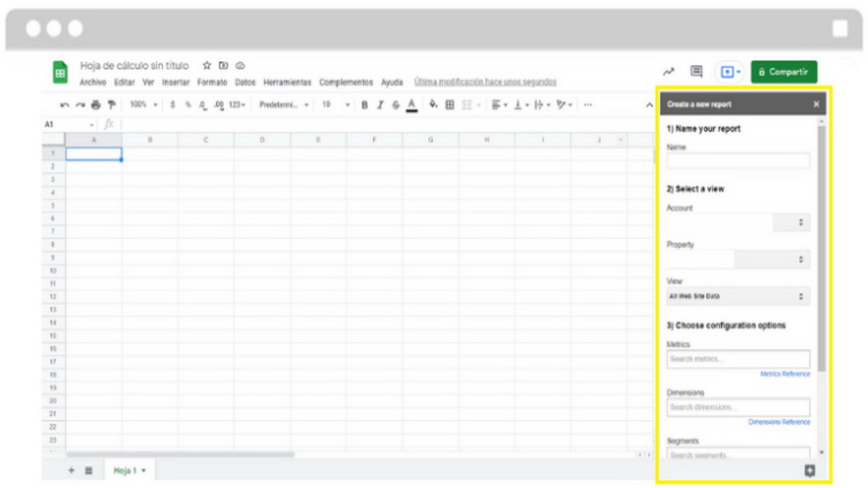868x488 pixels.
Task: Open the Ver menu
Action: [148, 82]
